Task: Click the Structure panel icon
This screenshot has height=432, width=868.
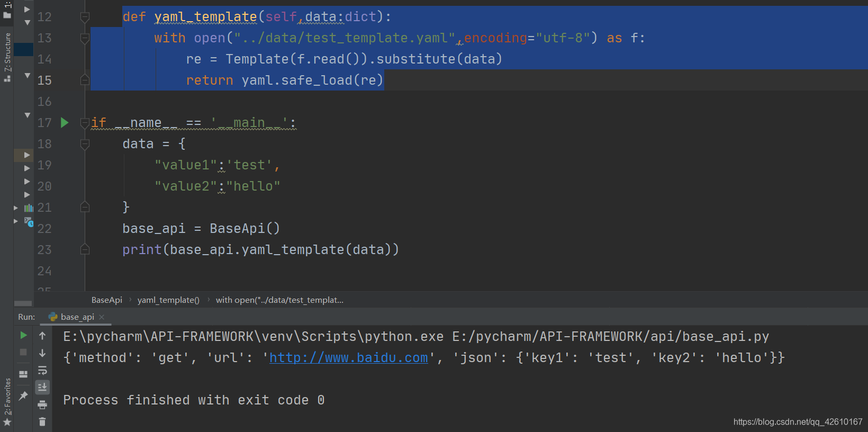Action: tap(7, 78)
